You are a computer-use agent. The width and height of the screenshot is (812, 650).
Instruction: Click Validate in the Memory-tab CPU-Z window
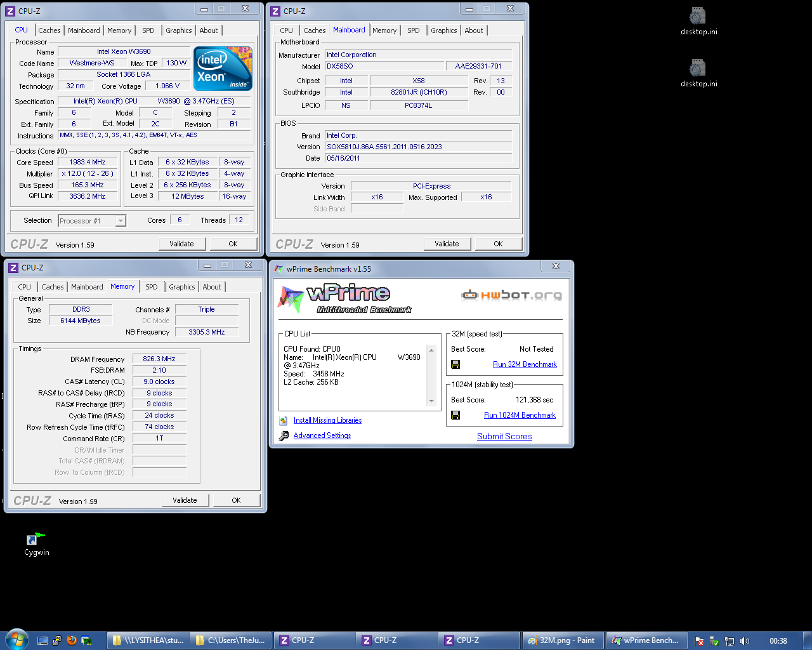click(185, 500)
